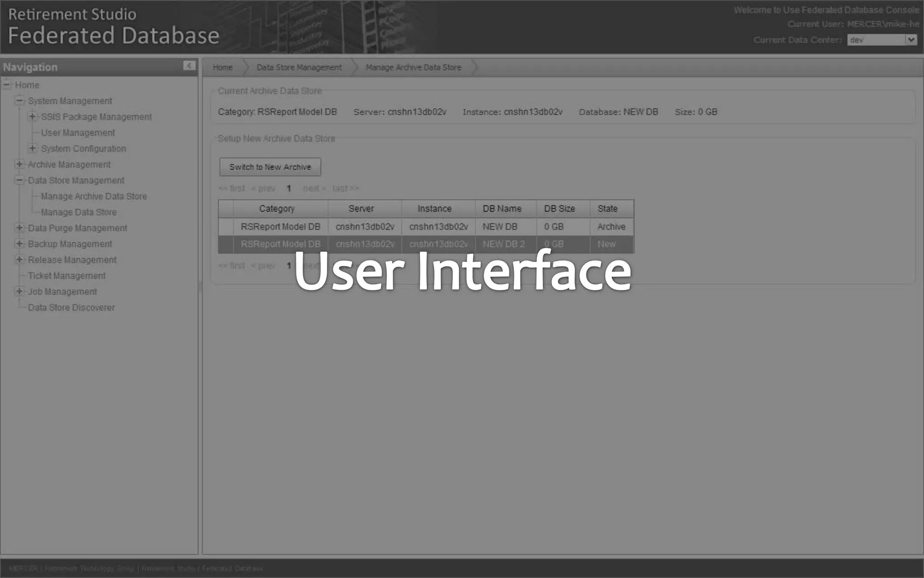Select Manage Data Store tree item
The image size is (924, 578).
[x=79, y=212]
